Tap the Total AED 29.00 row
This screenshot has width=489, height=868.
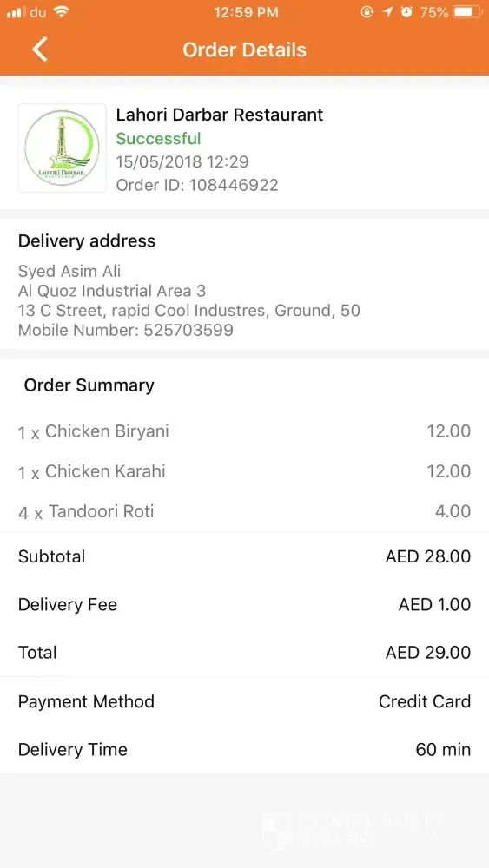coord(244,652)
